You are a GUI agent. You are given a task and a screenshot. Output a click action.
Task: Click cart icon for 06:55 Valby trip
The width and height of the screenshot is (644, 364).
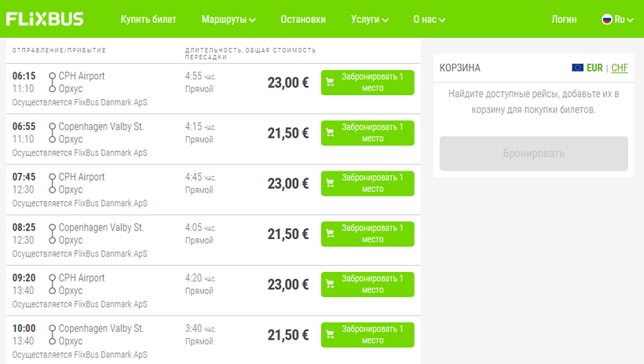pos(331,133)
